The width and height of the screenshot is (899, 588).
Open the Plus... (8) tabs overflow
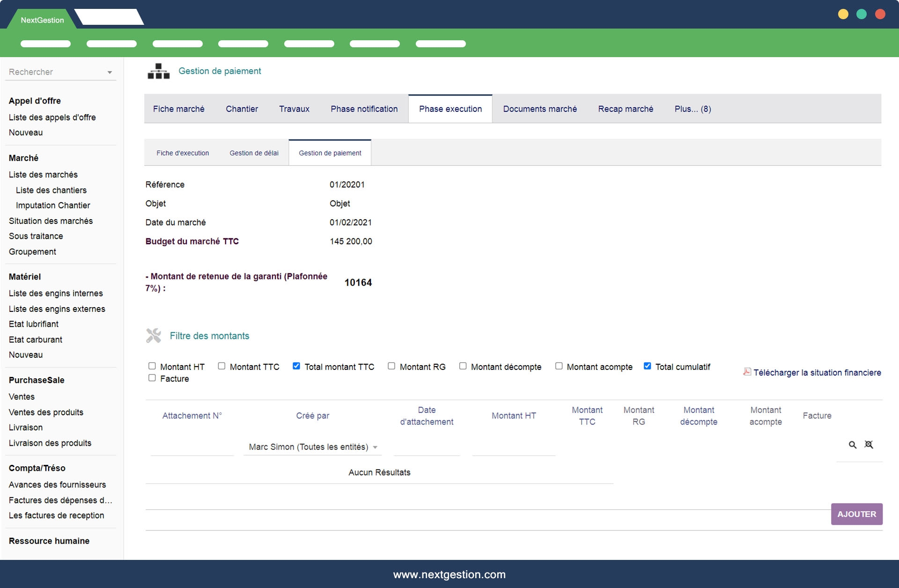[x=693, y=109]
